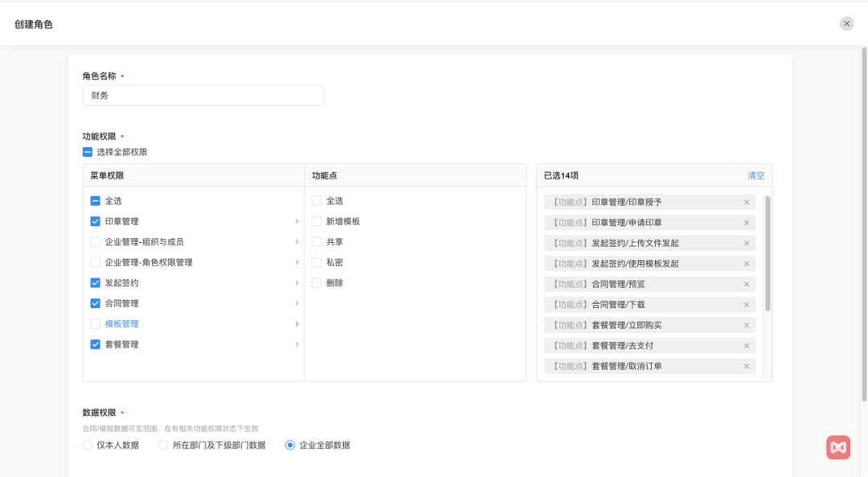Click the page vertical scrollbar
This screenshot has width=868, height=477.
(864, 224)
